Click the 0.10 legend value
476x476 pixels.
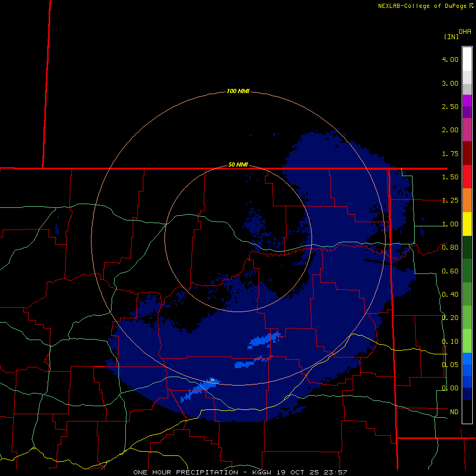coord(450,342)
